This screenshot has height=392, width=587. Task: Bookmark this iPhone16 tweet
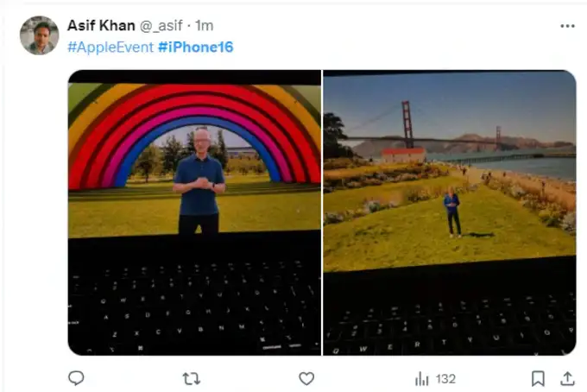pyautogui.click(x=538, y=378)
